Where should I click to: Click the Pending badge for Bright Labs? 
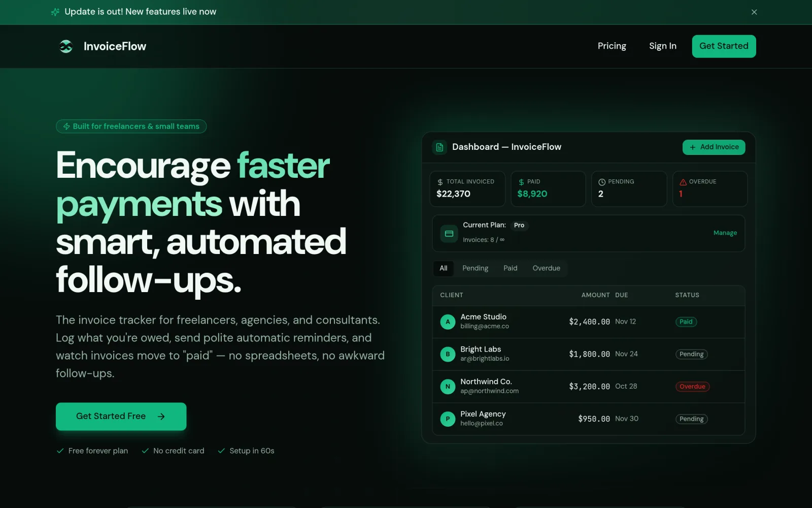pyautogui.click(x=691, y=354)
